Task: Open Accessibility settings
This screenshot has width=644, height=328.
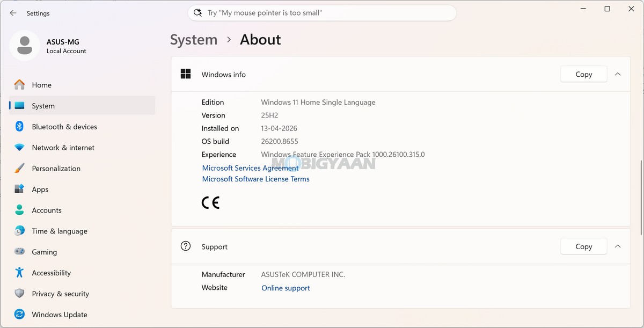Action: point(82,273)
